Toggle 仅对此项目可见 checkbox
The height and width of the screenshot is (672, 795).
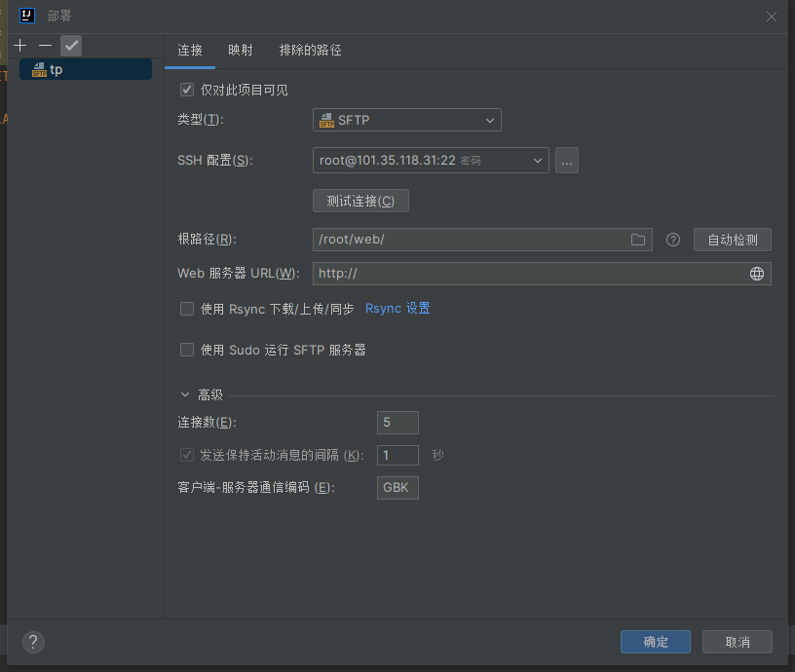[187, 91]
